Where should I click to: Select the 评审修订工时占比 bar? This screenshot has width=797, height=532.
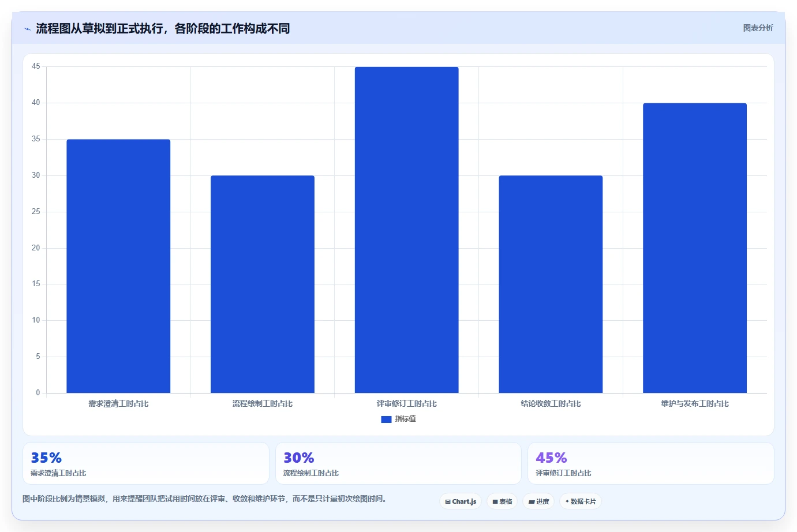click(407, 230)
